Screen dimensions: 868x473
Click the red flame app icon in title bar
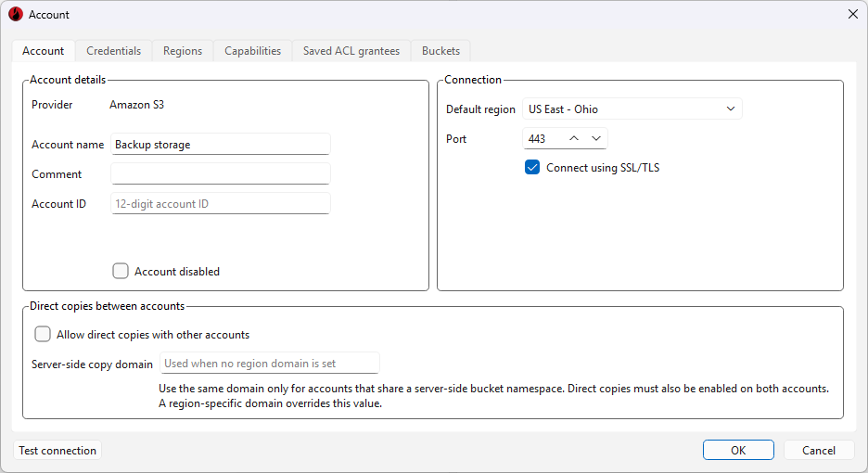[x=16, y=15]
